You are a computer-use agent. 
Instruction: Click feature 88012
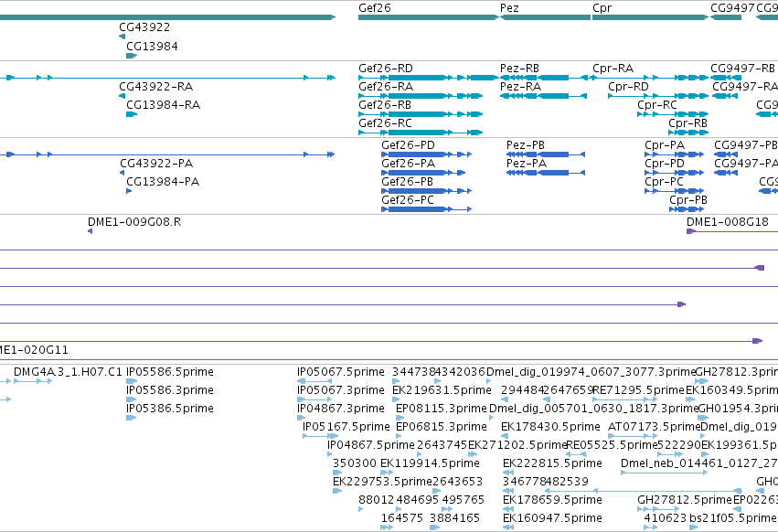point(376,500)
